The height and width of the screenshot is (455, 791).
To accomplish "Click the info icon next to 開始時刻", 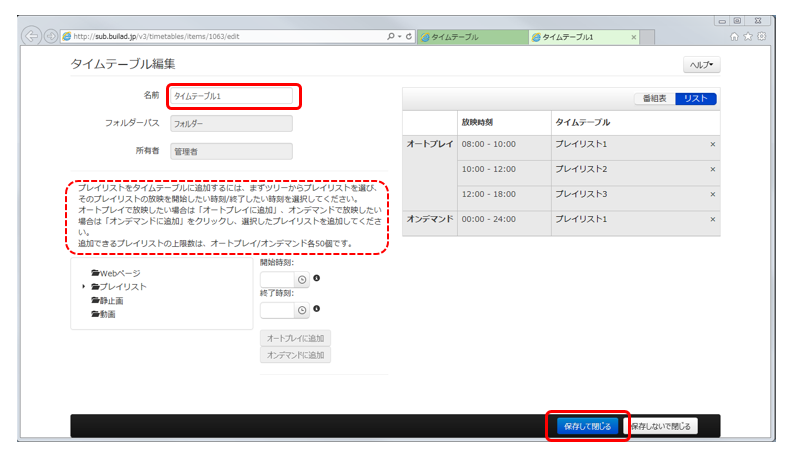I will pyautogui.click(x=317, y=278).
